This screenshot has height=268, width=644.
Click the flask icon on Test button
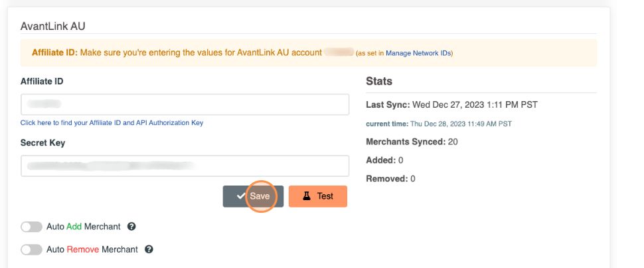(x=307, y=196)
